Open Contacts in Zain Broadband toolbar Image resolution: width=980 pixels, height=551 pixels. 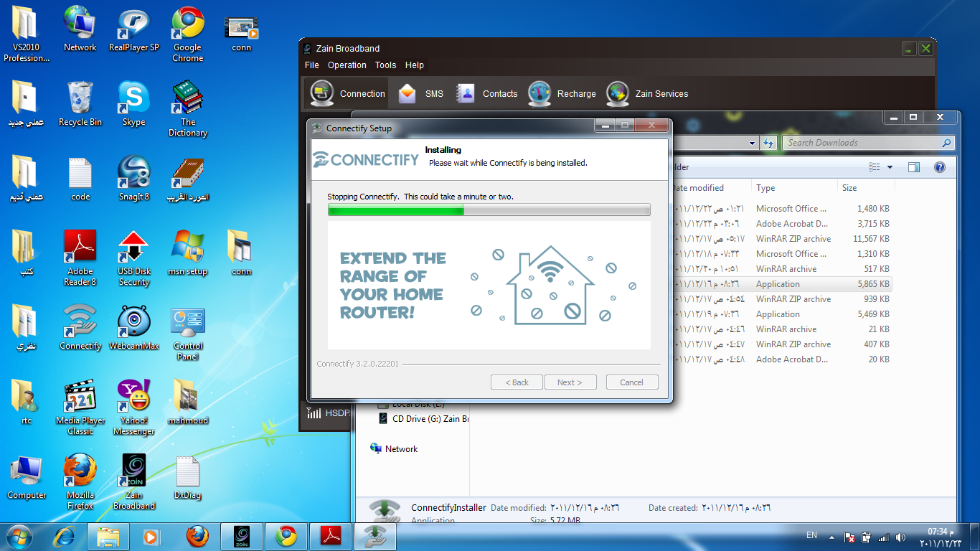(x=486, y=93)
